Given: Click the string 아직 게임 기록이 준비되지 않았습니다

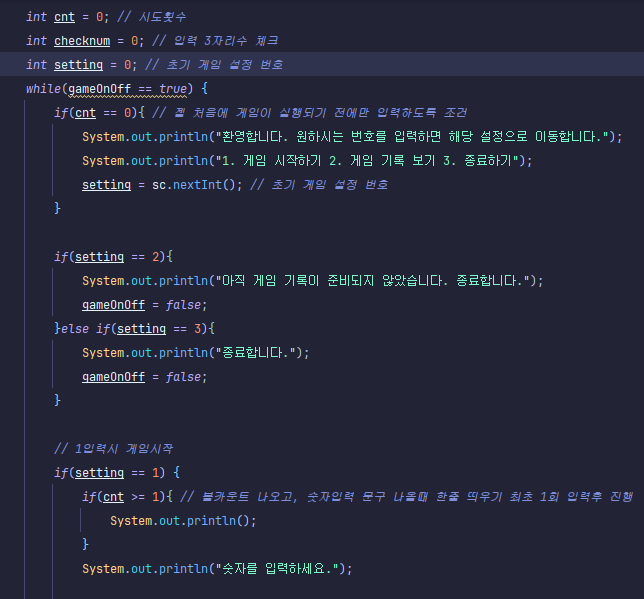Looking at the screenshot, I should point(373,281).
